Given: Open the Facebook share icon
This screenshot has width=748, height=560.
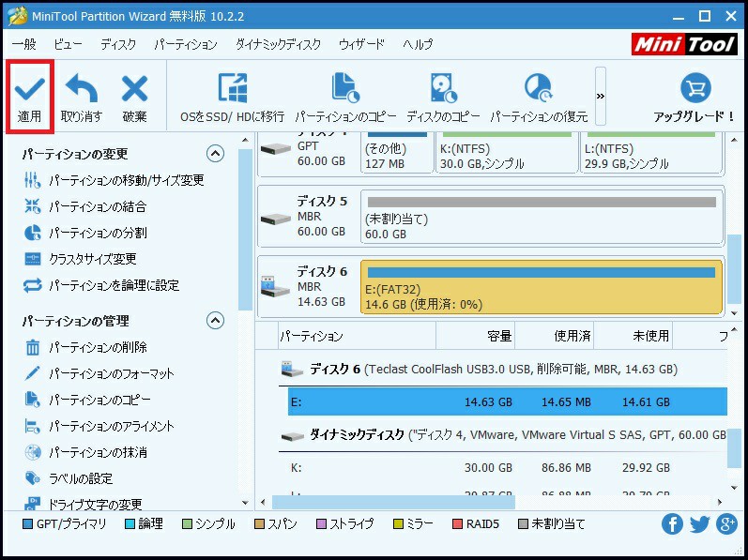Looking at the screenshot, I should (672, 524).
